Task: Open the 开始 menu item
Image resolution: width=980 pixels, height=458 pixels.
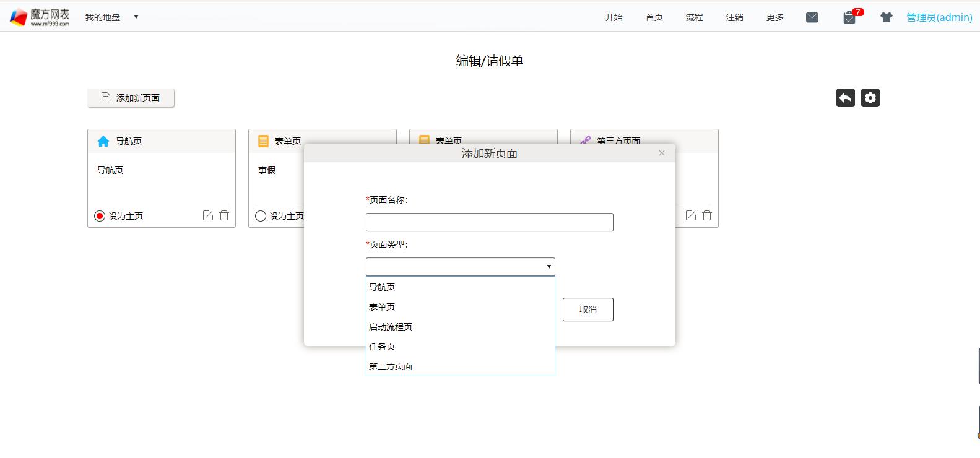Action: 614,17
